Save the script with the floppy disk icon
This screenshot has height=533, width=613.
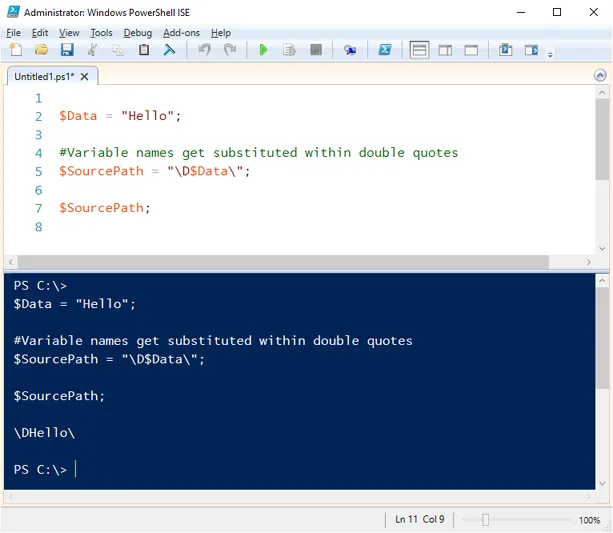pos(67,50)
